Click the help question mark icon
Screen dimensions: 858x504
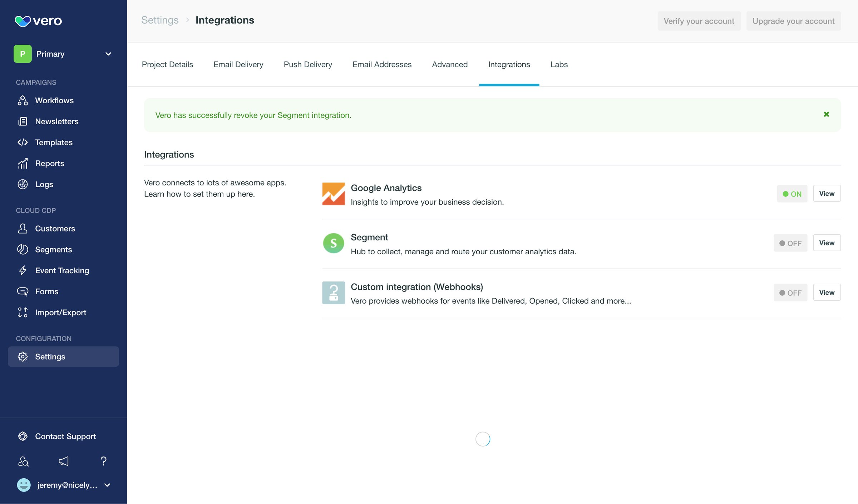104,461
